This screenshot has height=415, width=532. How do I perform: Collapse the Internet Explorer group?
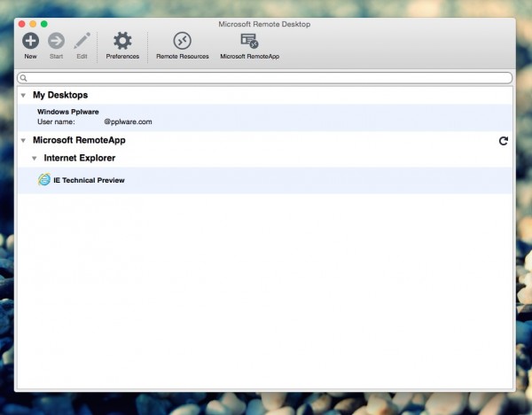(35, 159)
